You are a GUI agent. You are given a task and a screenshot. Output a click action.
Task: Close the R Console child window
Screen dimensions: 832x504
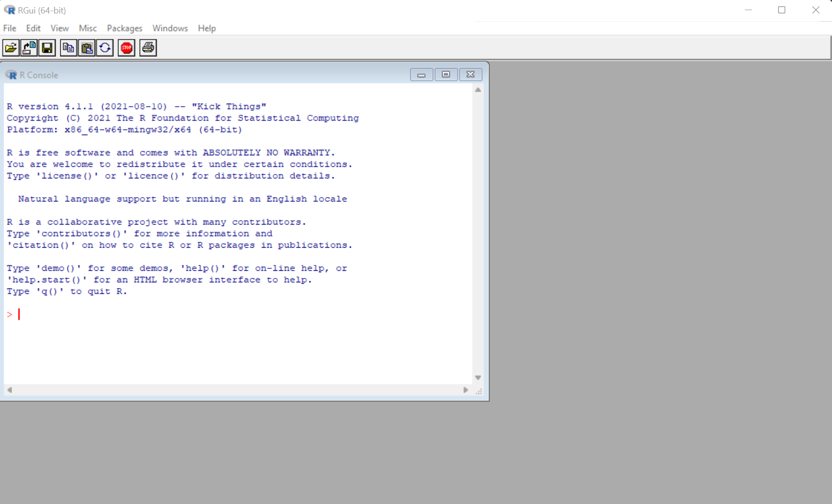click(471, 75)
